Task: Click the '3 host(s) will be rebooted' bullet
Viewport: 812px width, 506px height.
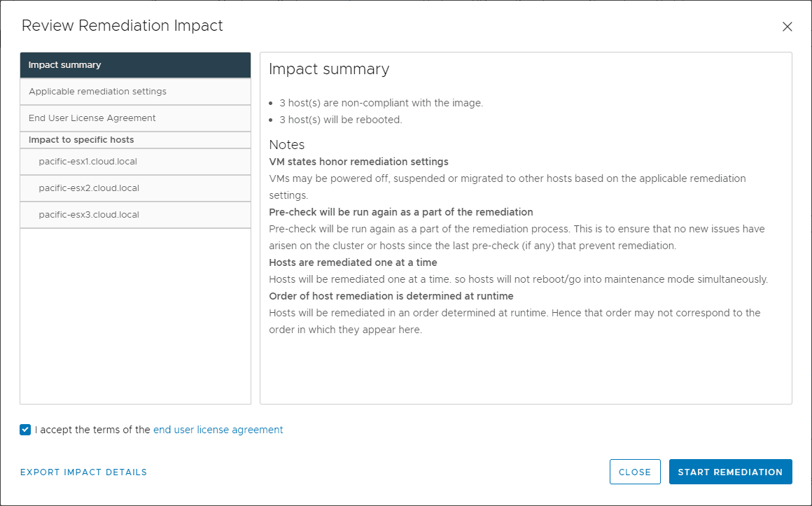Action: tap(340, 120)
